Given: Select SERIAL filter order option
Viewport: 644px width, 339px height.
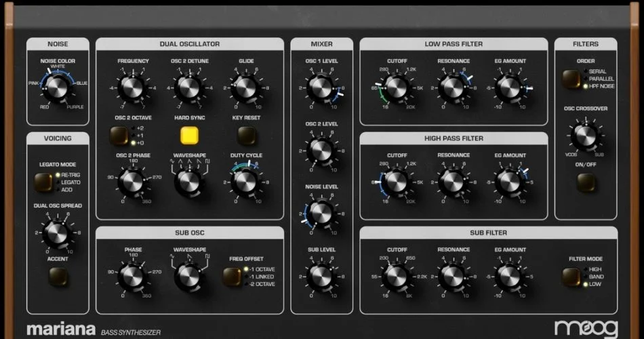Looking at the screenshot, I should pos(597,71).
